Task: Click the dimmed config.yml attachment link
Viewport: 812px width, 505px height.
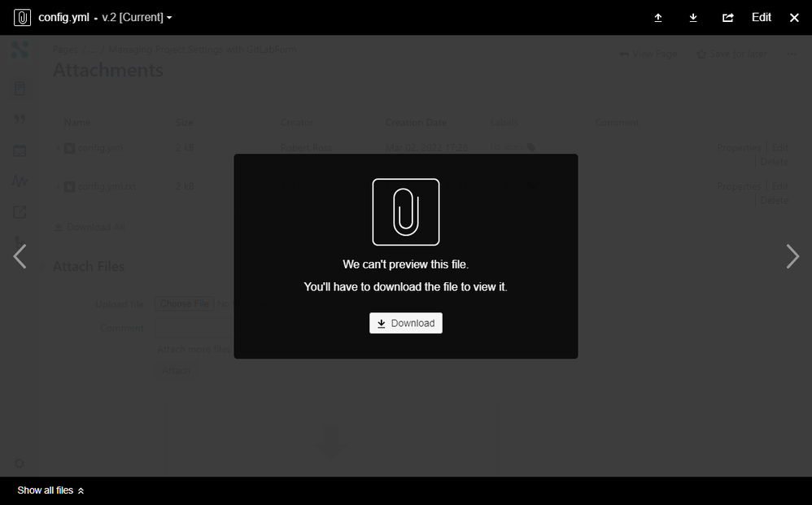Action: [100, 147]
